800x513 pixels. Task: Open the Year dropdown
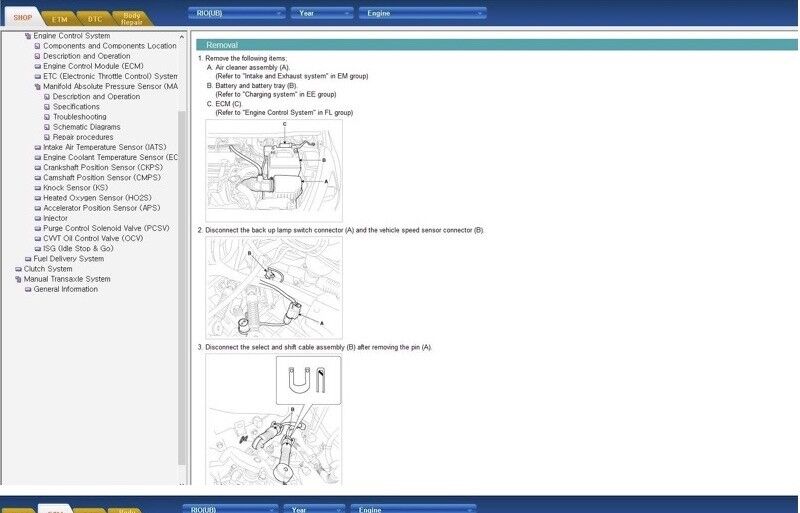coord(322,13)
